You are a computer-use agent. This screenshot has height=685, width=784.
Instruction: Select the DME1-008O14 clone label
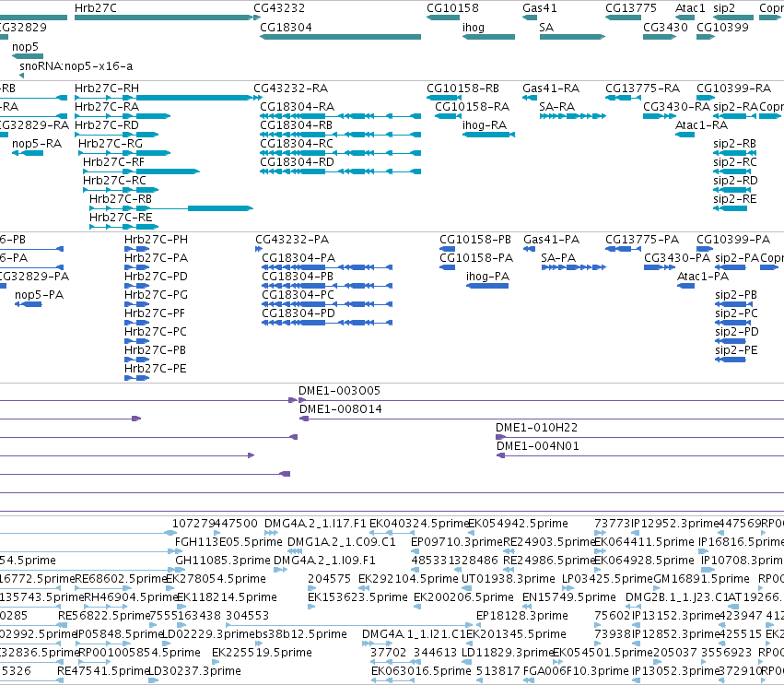point(341,409)
